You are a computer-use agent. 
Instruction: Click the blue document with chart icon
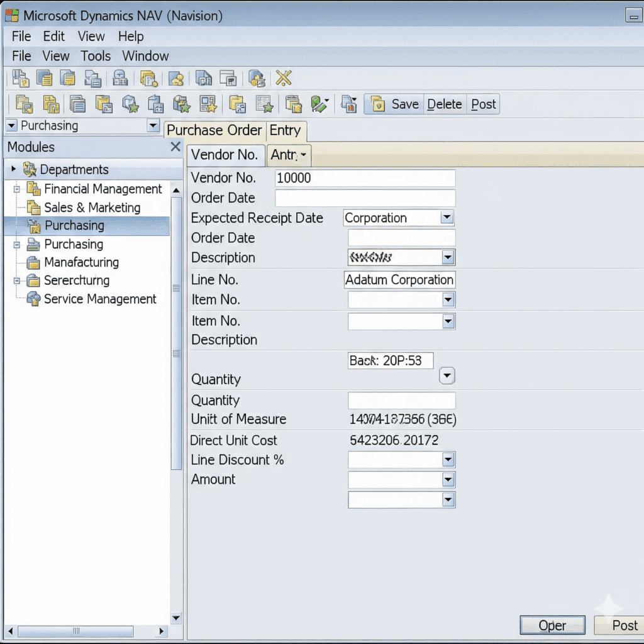(x=204, y=78)
